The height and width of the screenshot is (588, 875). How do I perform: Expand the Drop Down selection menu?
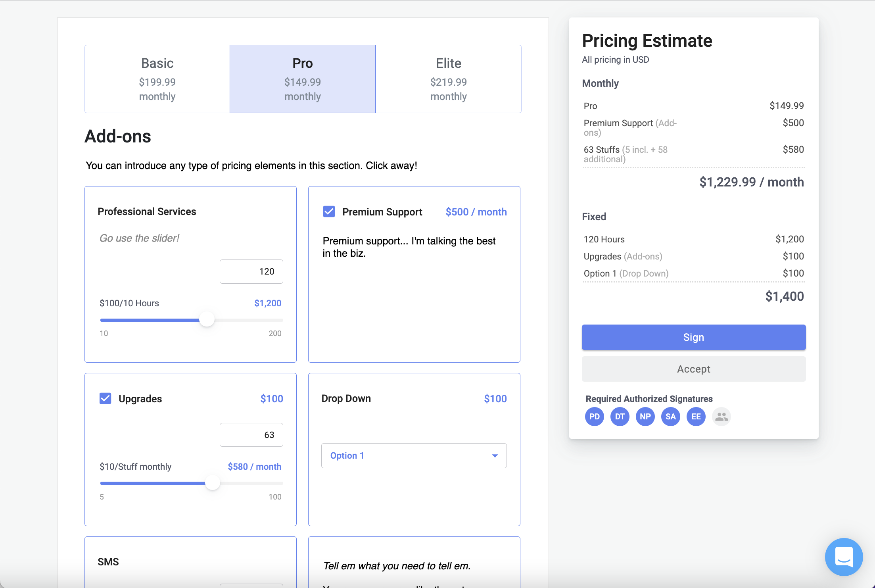[414, 455]
